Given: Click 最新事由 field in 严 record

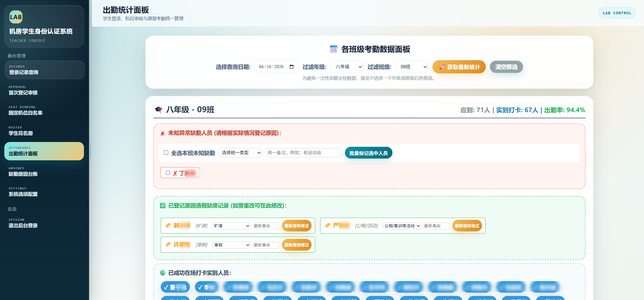Looking at the screenshot, I should pos(437,226).
